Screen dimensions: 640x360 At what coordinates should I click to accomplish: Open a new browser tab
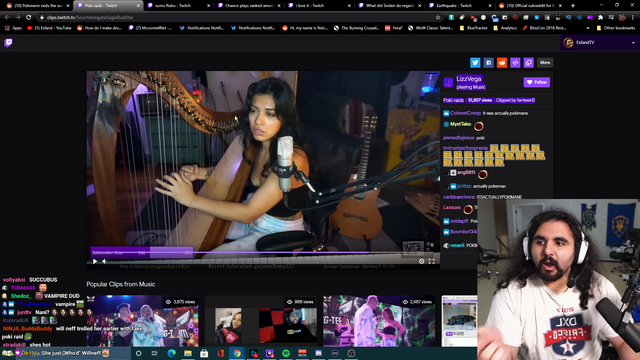[x=573, y=5]
